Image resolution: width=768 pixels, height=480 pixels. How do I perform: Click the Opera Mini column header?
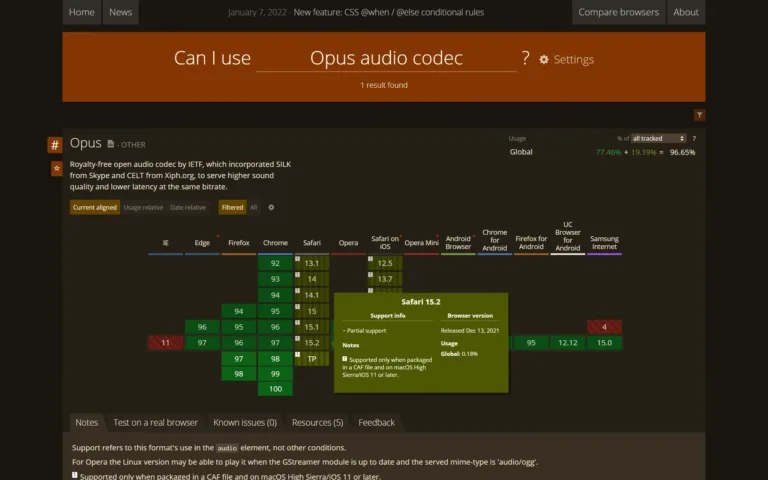pyautogui.click(x=421, y=243)
